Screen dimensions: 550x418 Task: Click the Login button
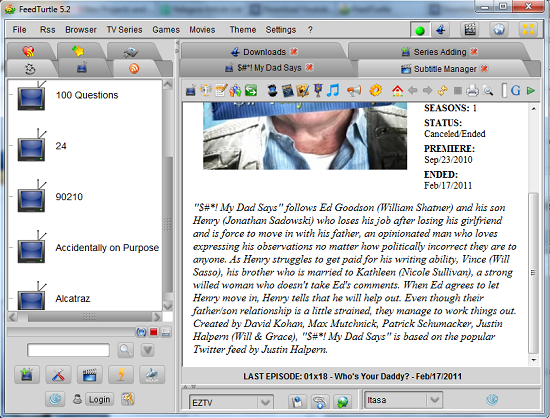pos(100,399)
